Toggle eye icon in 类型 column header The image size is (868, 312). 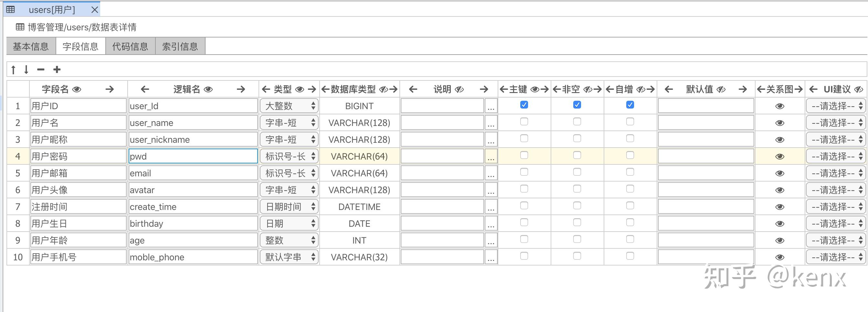coord(300,89)
